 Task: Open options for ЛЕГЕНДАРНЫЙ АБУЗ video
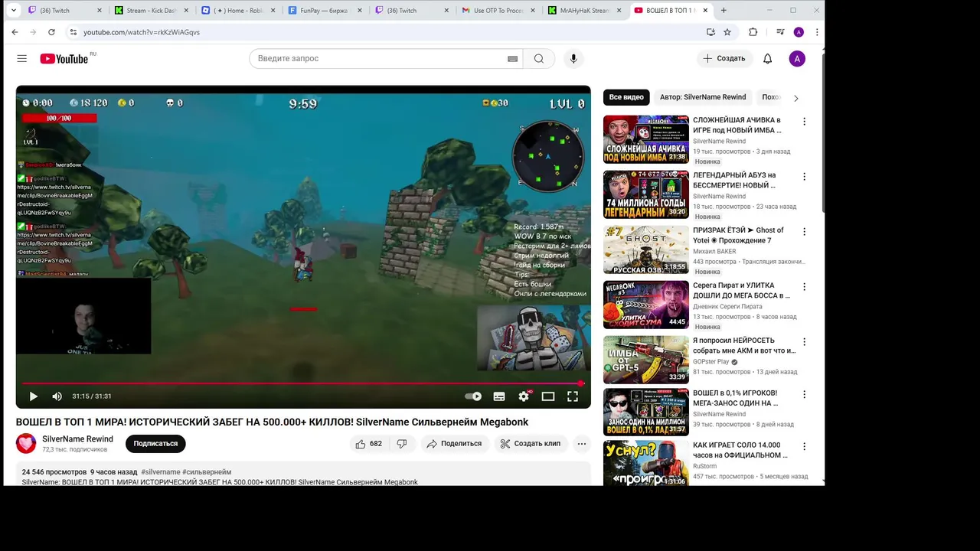pos(804,177)
